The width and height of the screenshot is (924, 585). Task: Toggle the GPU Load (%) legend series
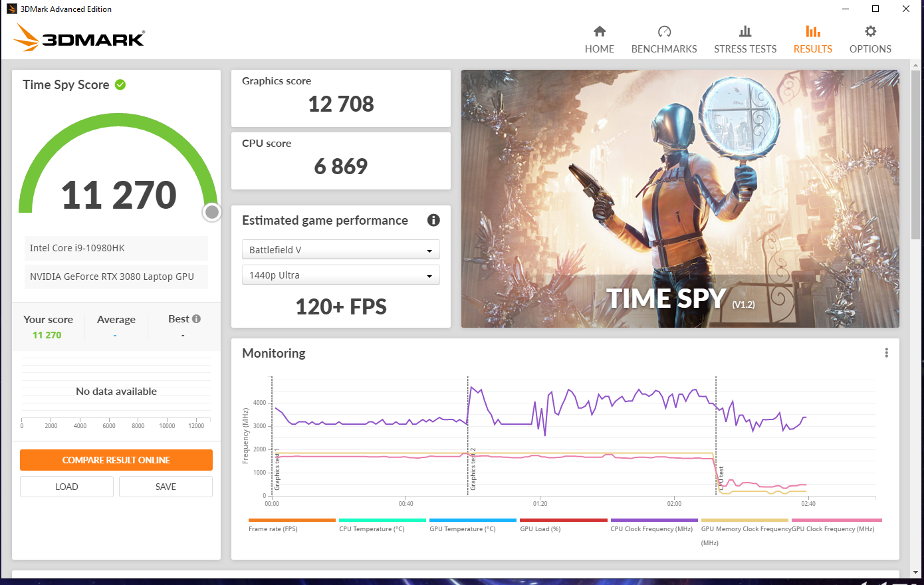(540, 529)
